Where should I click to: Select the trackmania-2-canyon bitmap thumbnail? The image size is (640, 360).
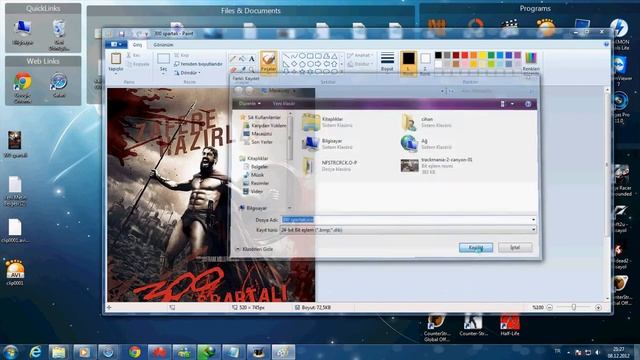pos(409,165)
